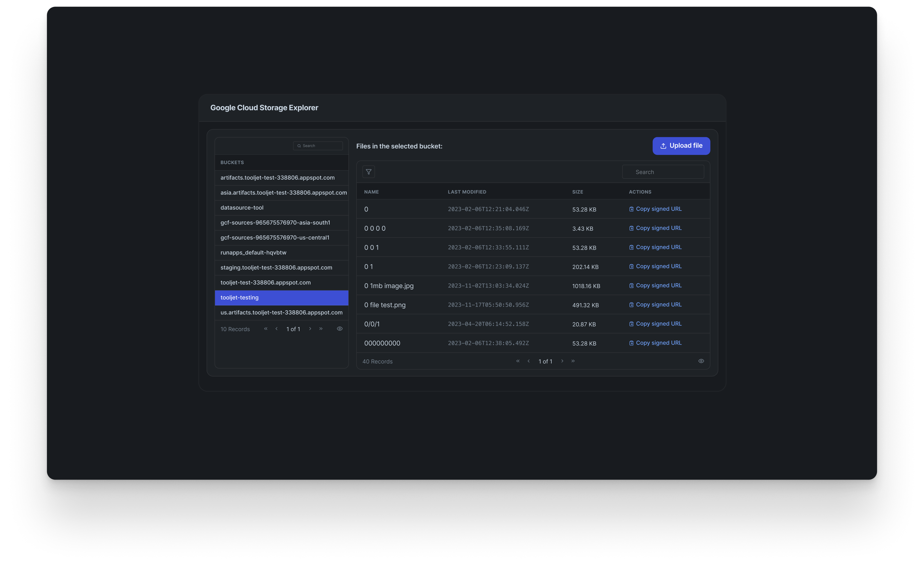Click timestamp 2023-04-20T06:14:52.158Z
The width and height of the screenshot is (924, 567).
(488, 324)
